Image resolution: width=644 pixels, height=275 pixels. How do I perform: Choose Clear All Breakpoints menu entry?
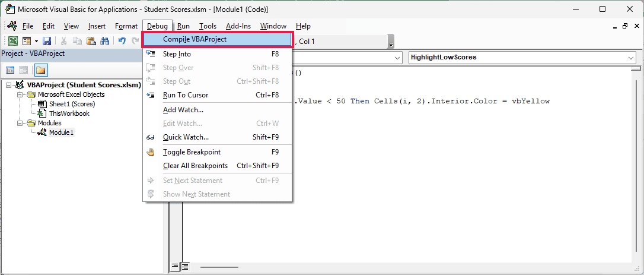tap(217, 166)
